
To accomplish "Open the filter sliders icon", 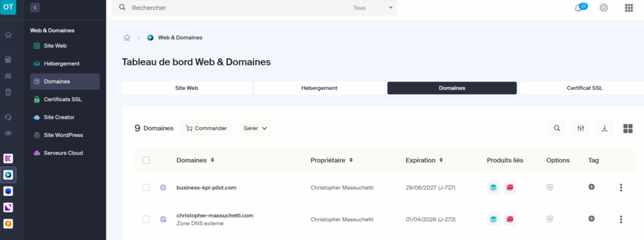I will (580, 128).
